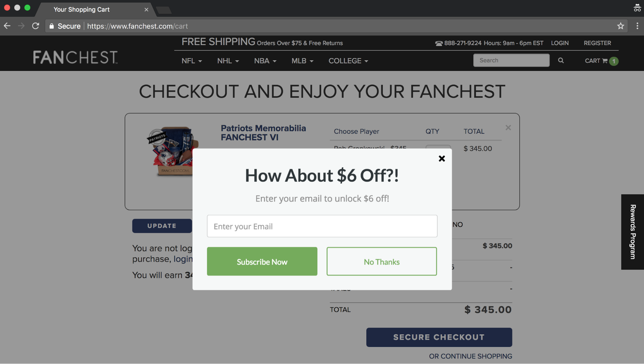Click the email input field
The height and width of the screenshot is (364, 644).
[x=322, y=226]
